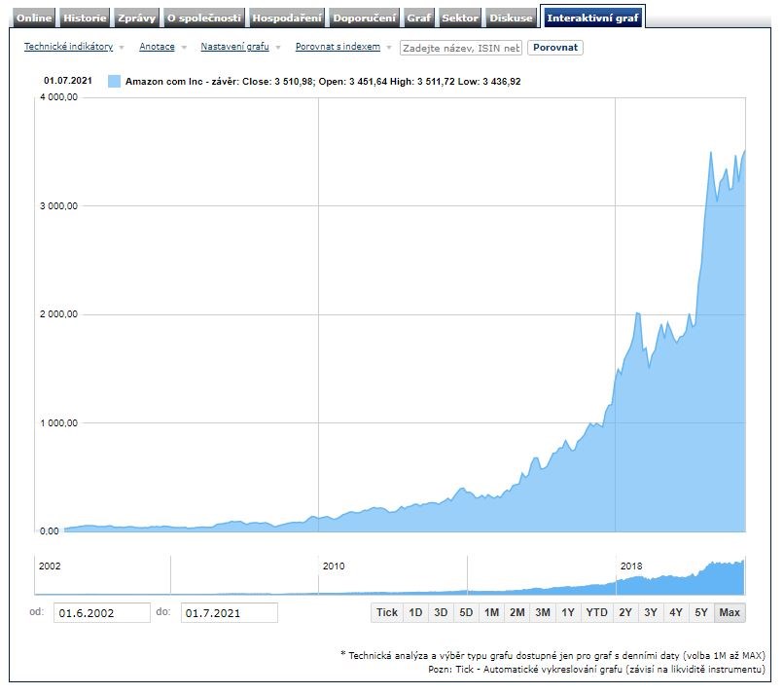The height and width of the screenshot is (694, 784).
Task: Switch range to 5Y
Action: 700,612
